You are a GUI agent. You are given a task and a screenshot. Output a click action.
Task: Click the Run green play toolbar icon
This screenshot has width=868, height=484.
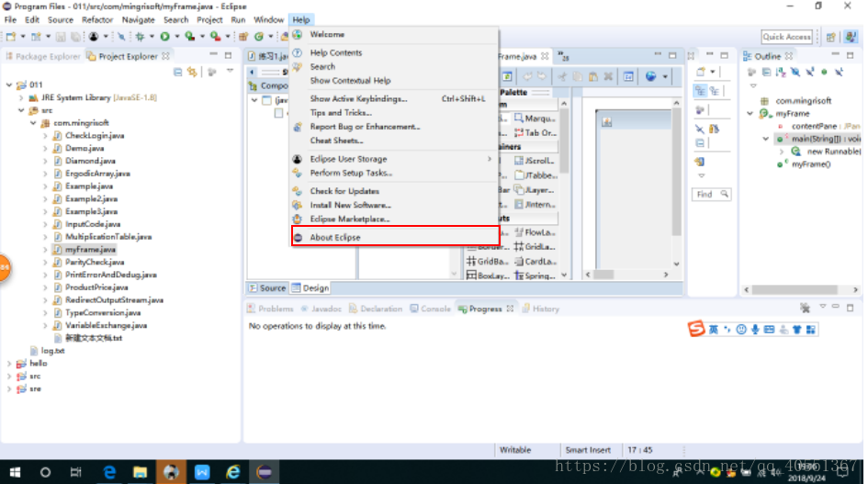[x=164, y=37]
